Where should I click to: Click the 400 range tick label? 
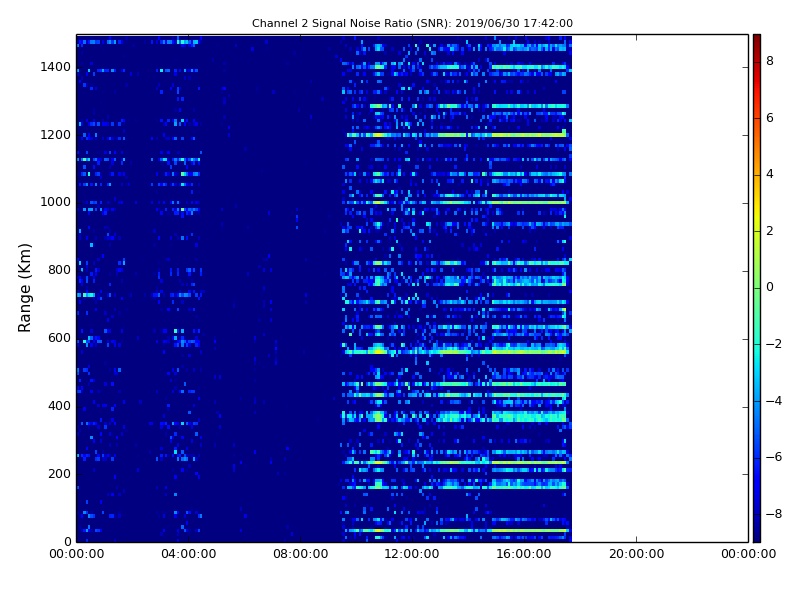coord(59,406)
